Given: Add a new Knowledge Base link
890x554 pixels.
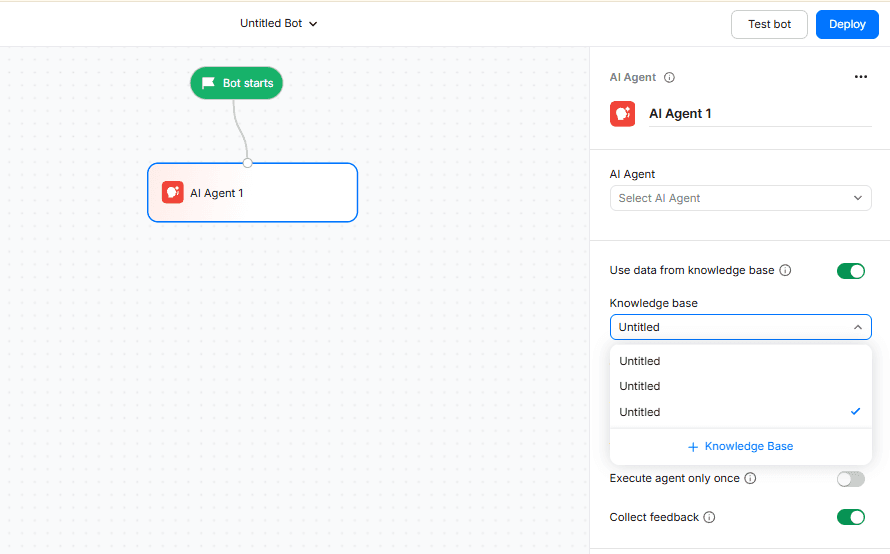Looking at the screenshot, I should coord(740,447).
